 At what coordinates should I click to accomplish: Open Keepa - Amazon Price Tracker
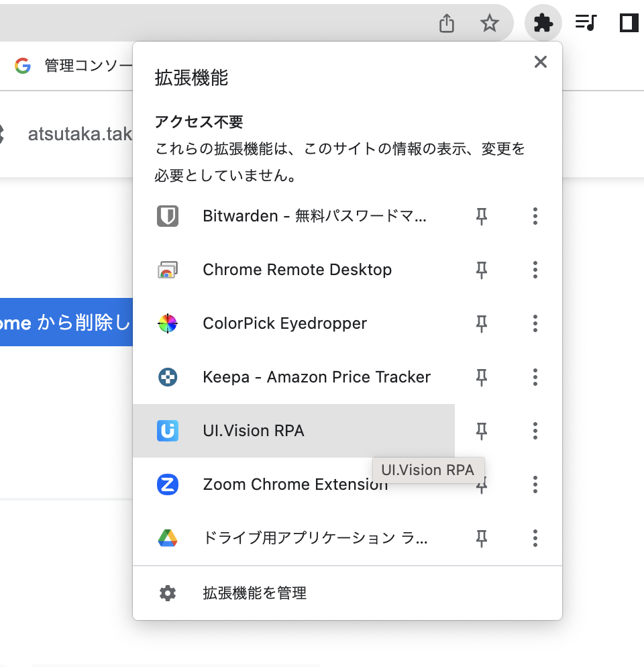click(x=317, y=377)
